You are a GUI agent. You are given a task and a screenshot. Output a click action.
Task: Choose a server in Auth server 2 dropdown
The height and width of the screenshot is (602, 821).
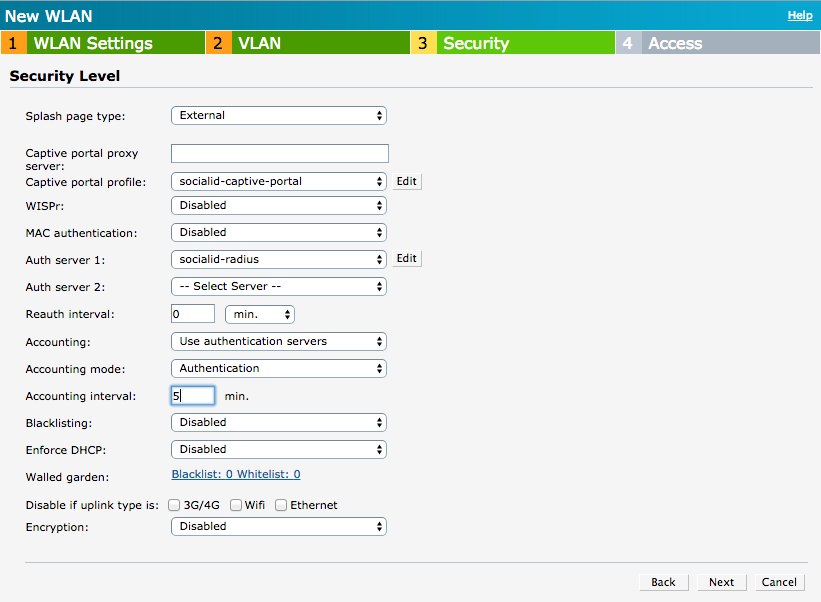point(278,286)
